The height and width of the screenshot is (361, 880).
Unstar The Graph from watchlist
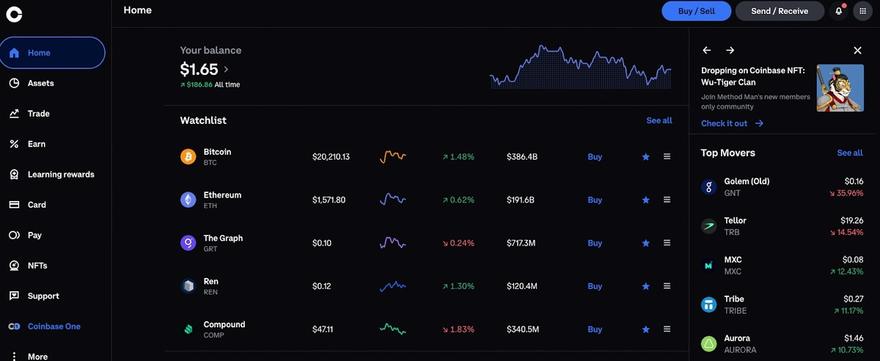tap(646, 243)
